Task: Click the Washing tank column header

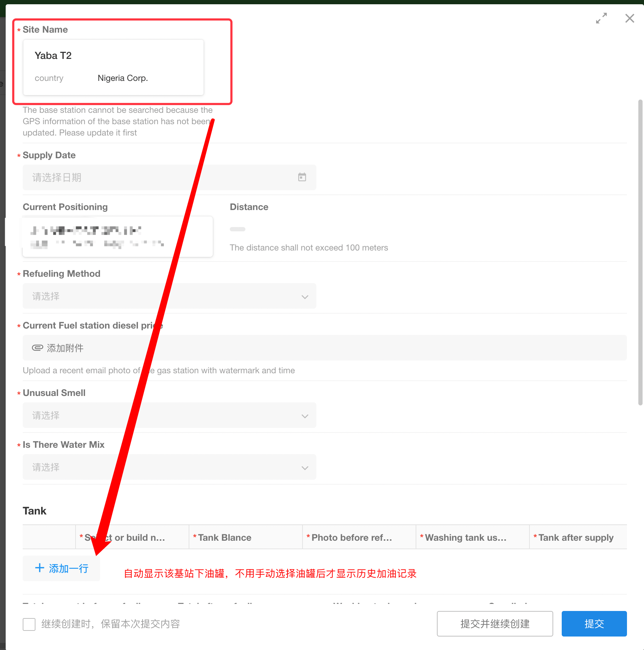Action: coord(465,538)
